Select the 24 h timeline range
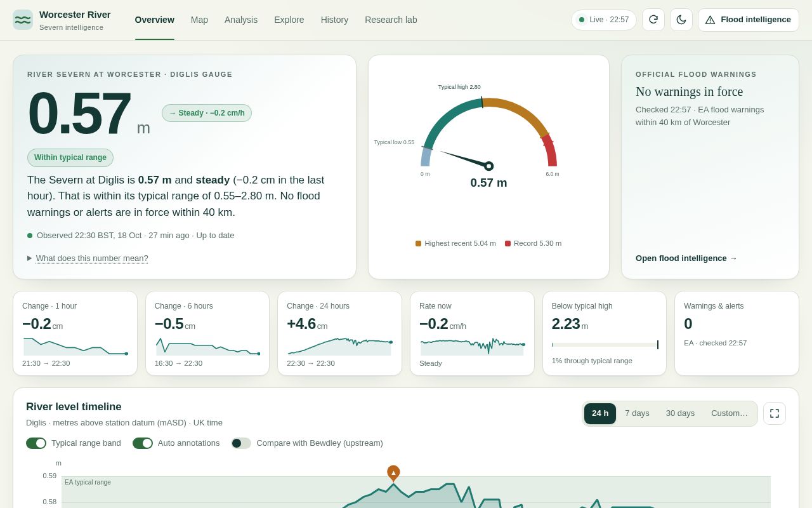 [x=600, y=413]
